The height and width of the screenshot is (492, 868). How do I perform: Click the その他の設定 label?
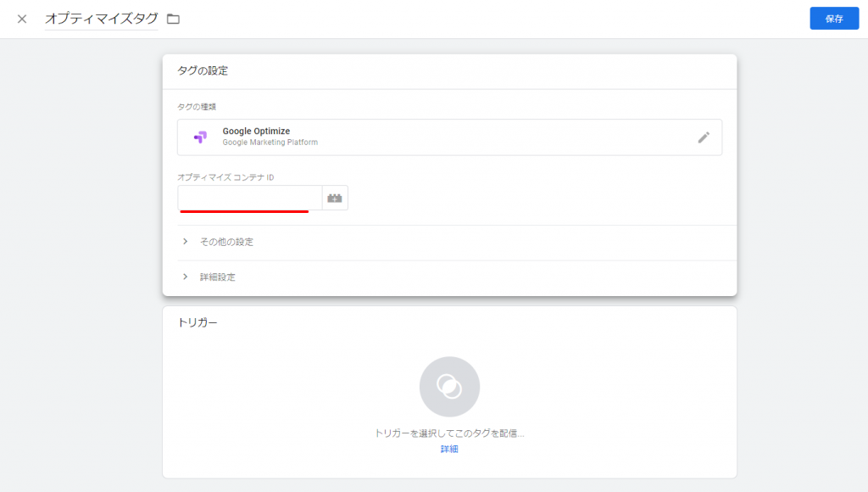(x=226, y=242)
